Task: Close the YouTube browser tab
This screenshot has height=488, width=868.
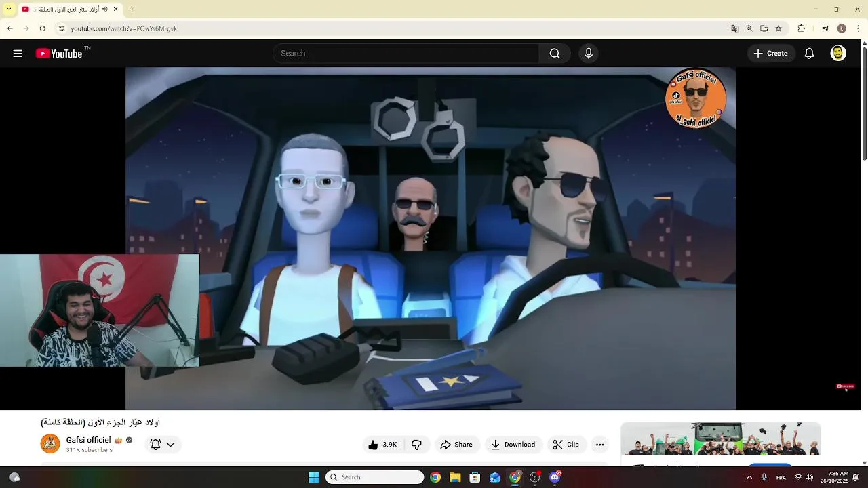Action: (115, 9)
